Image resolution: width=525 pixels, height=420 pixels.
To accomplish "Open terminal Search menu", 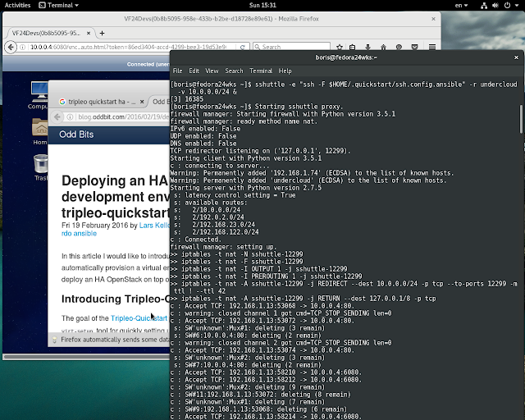I will (234, 71).
